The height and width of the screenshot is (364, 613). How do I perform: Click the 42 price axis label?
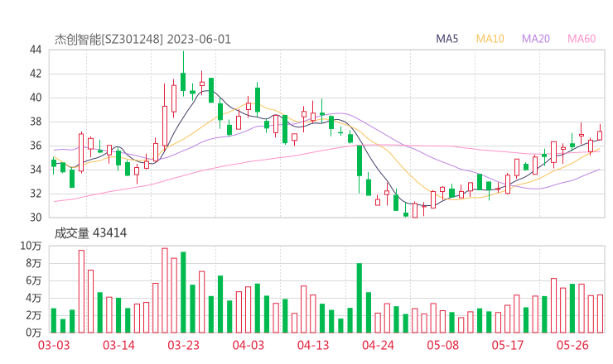36,74
